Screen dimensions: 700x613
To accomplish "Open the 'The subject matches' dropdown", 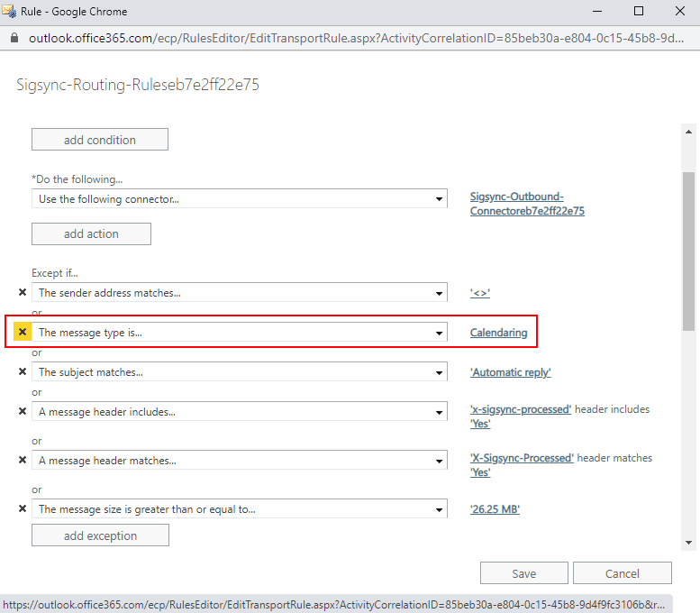I will (439, 372).
